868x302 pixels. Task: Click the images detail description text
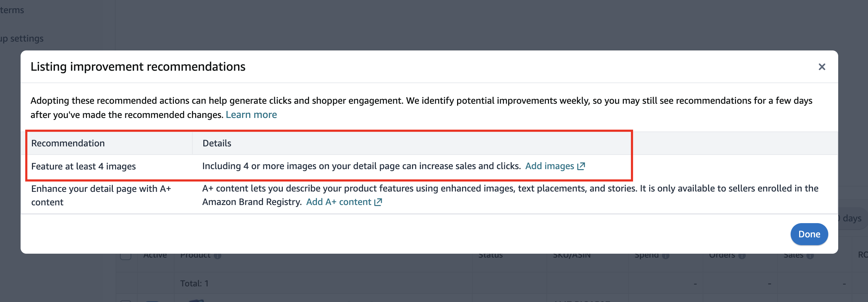click(x=361, y=166)
